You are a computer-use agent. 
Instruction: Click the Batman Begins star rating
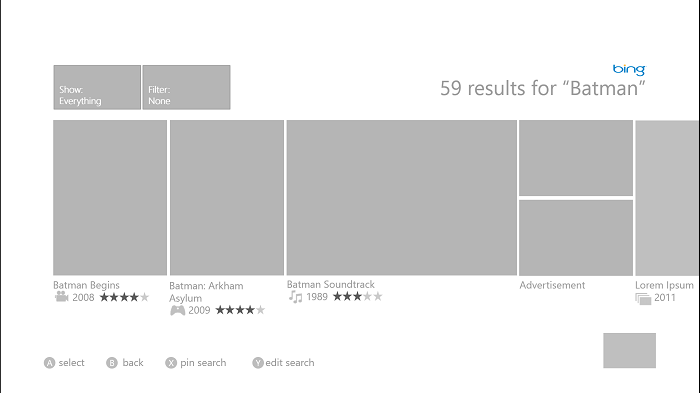[x=124, y=297]
